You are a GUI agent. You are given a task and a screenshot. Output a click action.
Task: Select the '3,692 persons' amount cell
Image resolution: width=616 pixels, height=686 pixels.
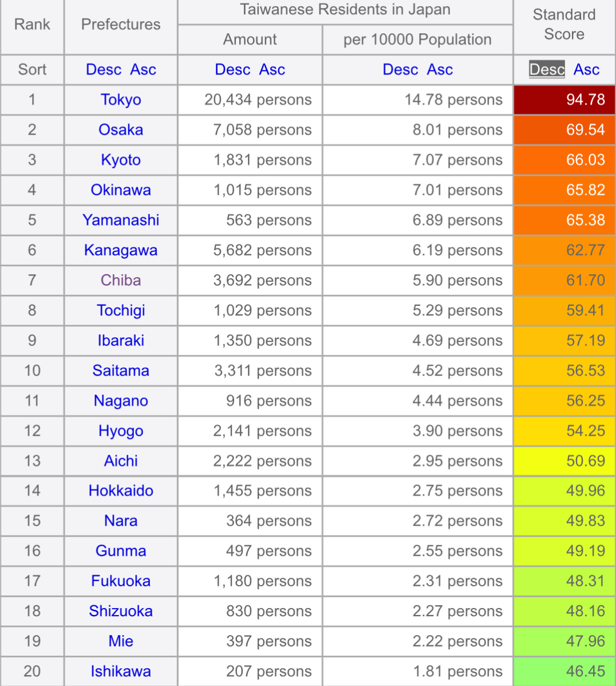point(250,281)
